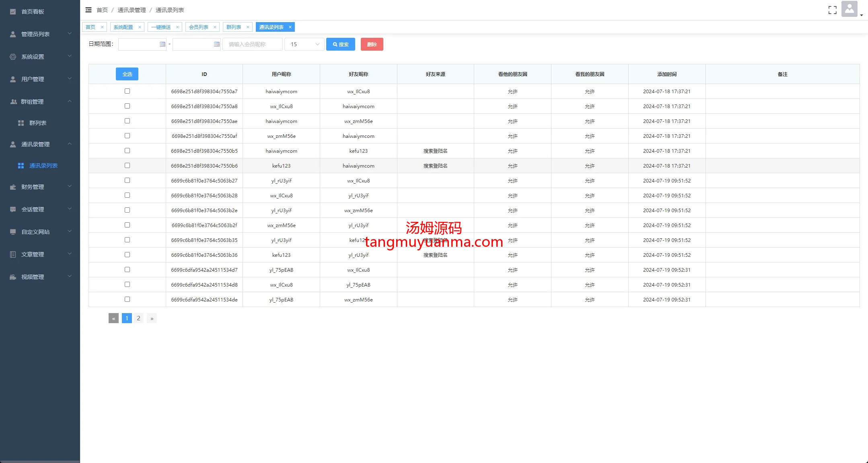Click the 首页看板 dashboard sidebar icon
Image resolution: width=868 pixels, height=463 pixels.
(13, 12)
